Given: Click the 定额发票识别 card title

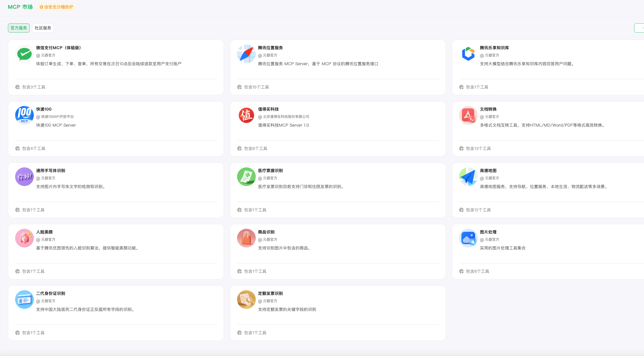Looking at the screenshot, I should tap(270, 293).
